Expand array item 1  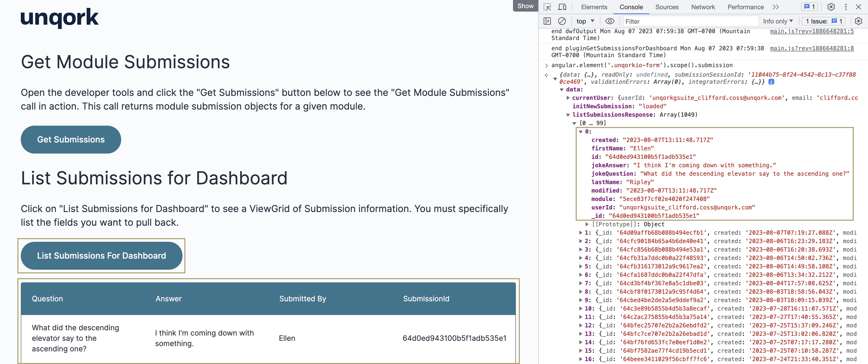point(581,233)
